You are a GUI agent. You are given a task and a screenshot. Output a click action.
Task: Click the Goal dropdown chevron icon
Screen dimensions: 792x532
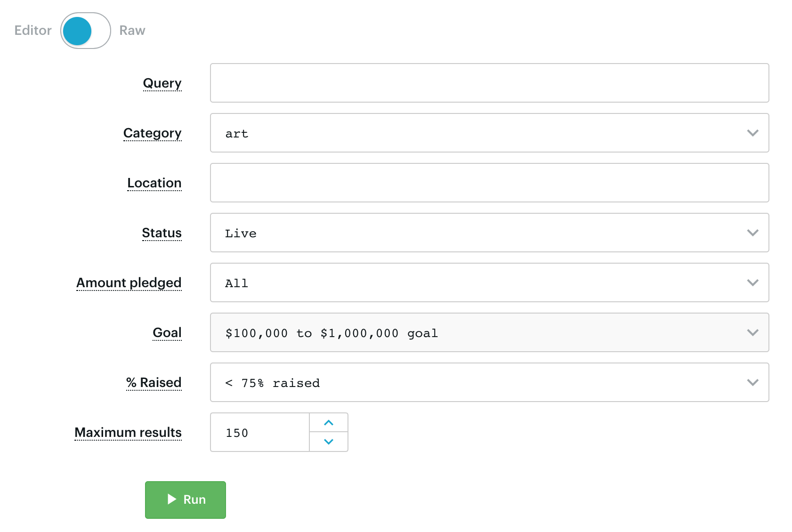[x=752, y=332]
